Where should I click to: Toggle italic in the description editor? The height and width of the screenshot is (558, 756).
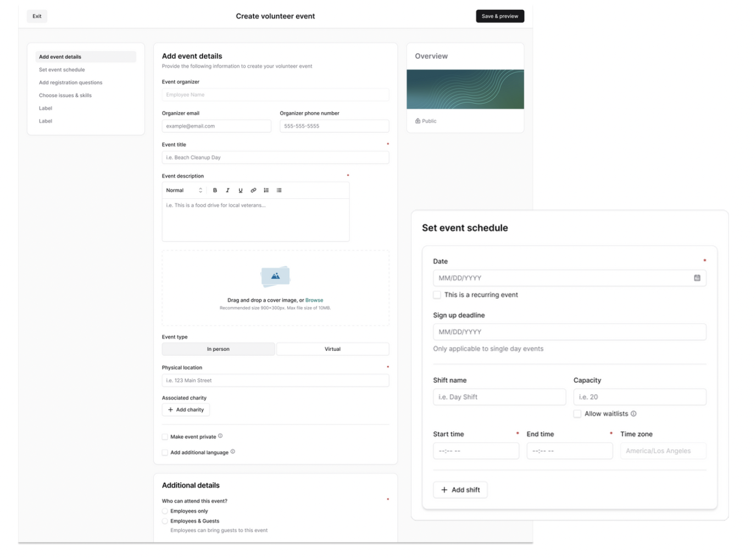click(x=227, y=191)
